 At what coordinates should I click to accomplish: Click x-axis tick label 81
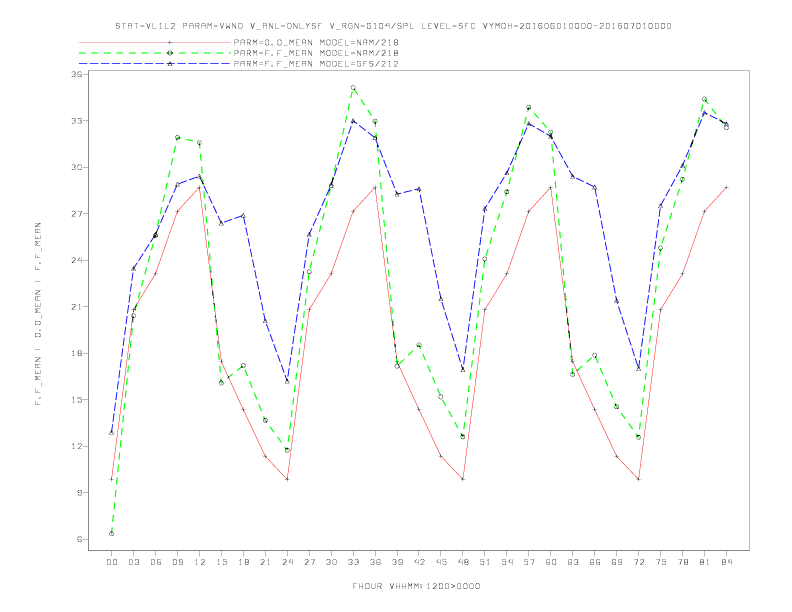(705, 562)
